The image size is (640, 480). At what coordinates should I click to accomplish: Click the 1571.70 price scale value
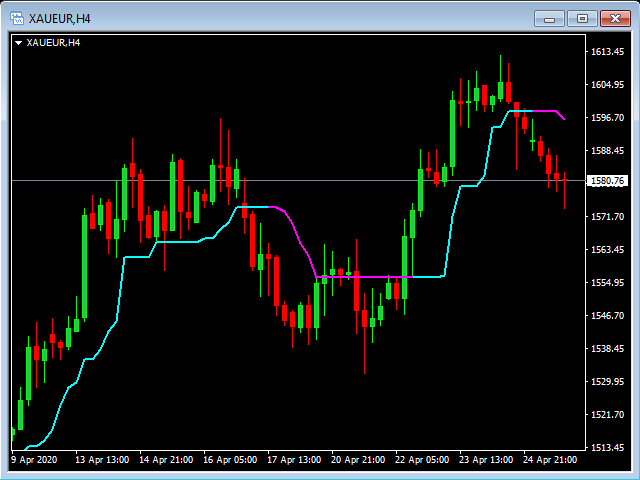pyautogui.click(x=608, y=217)
